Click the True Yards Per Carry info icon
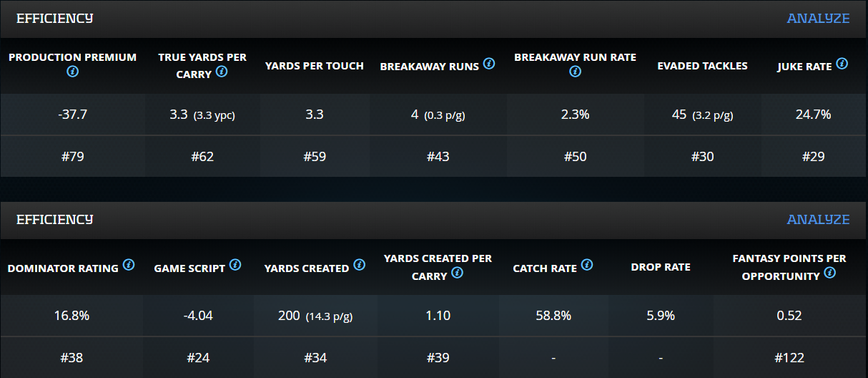This screenshot has width=868, height=378. tap(221, 72)
